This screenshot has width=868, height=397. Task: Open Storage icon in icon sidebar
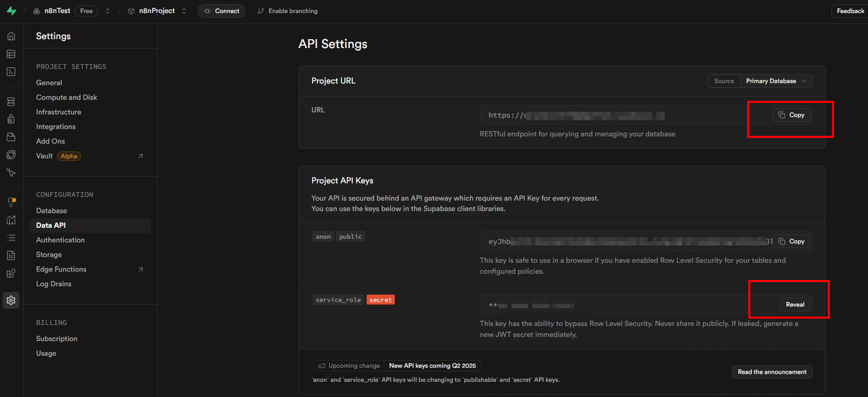pyautogui.click(x=11, y=137)
